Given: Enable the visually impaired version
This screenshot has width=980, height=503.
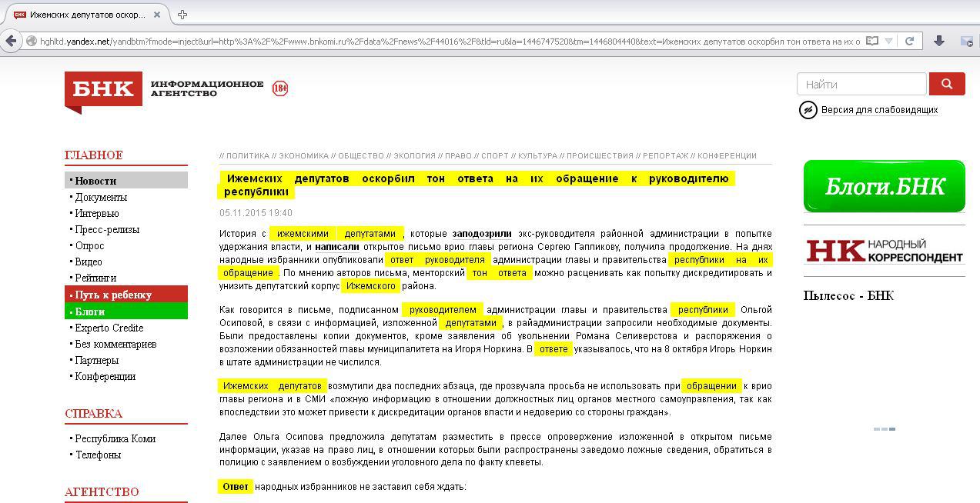Looking at the screenshot, I should coord(878,110).
